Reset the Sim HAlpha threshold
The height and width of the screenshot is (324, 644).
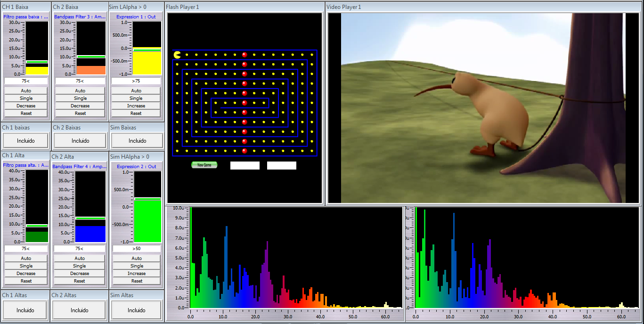tap(137, 281)
